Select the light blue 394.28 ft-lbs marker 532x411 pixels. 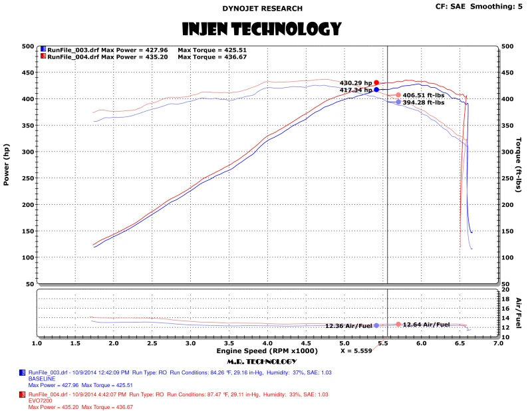click(x=398, y=102)
